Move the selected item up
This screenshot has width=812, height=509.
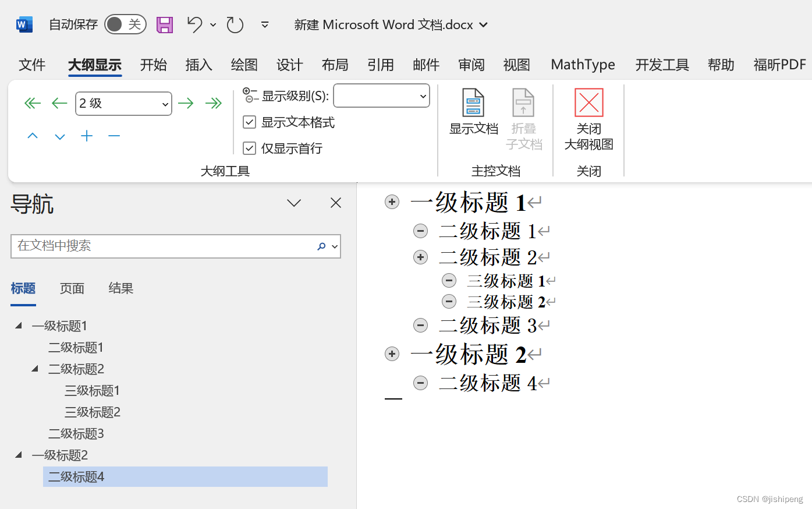pos(33,136)
